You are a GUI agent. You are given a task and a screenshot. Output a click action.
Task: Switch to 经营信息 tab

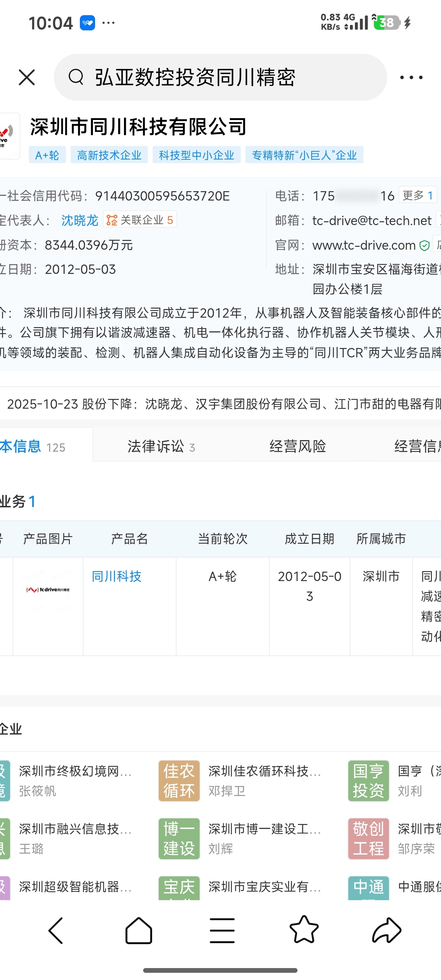click(x=418, y=446)
